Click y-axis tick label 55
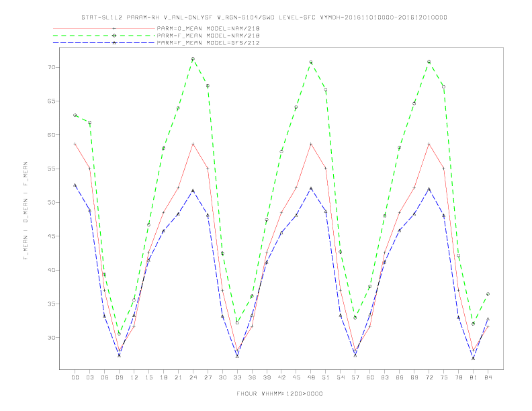Viewport: 532px width, 411px height. [x=51, y=169]
